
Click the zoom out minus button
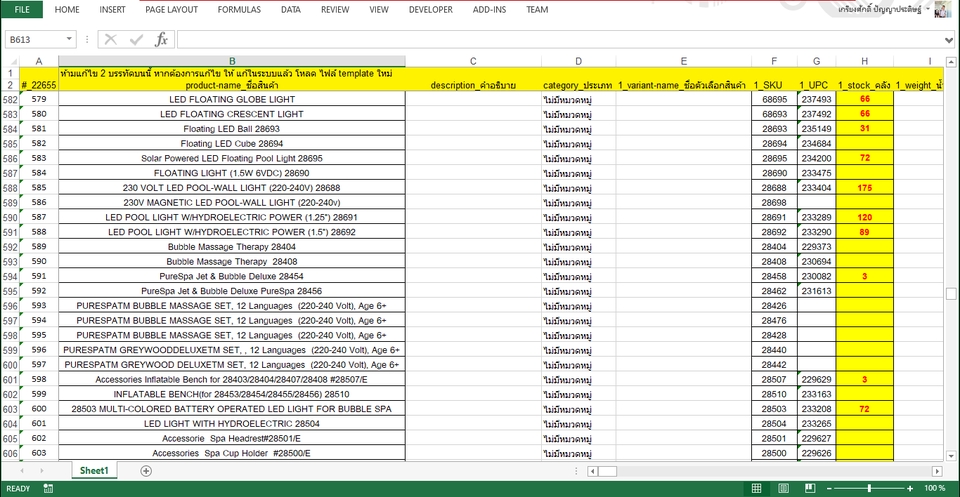(830, 488)
